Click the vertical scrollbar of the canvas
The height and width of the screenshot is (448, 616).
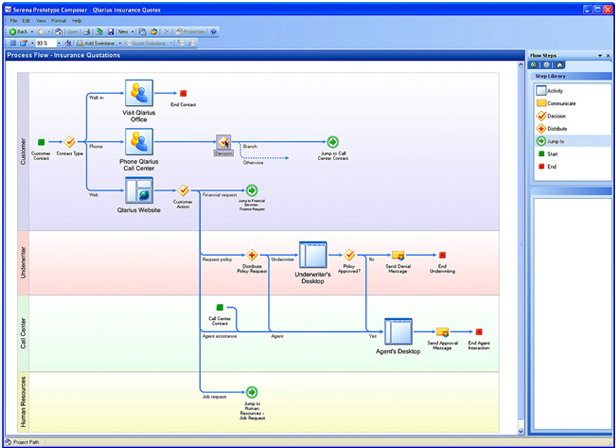(x=521, y=248)
